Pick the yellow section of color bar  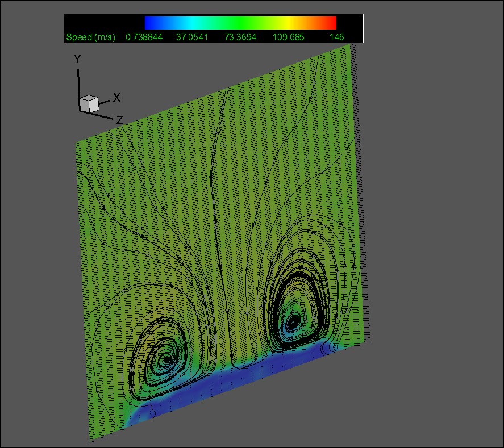coord(290,23)
